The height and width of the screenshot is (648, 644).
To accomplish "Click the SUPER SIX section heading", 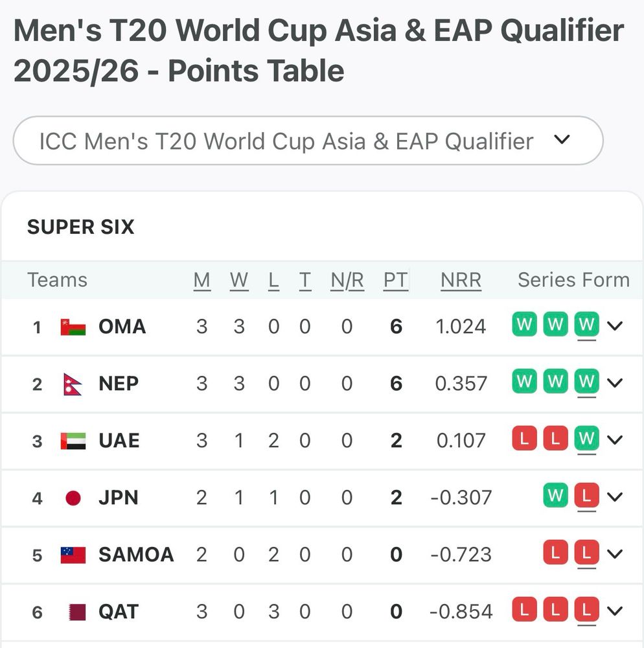I will point(80,227).
